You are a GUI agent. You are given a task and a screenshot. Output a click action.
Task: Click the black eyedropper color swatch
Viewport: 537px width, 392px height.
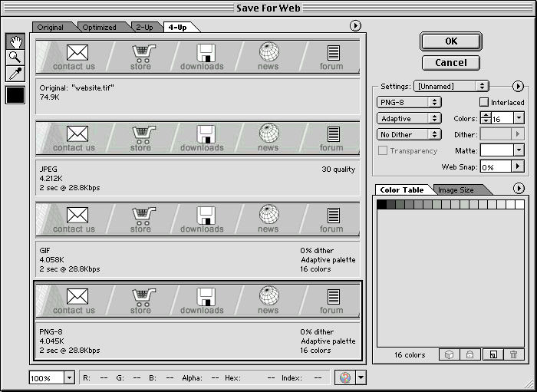coord(15,95)
